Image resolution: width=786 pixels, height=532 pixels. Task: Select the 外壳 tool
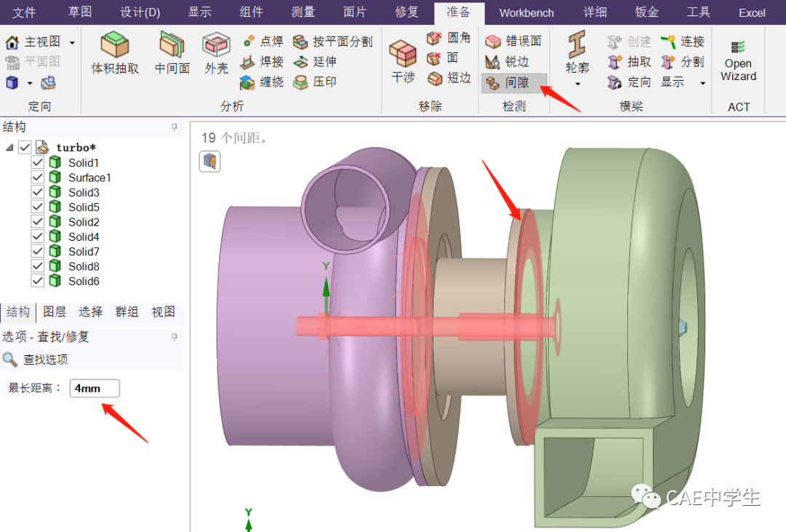(x=217, y=52)
